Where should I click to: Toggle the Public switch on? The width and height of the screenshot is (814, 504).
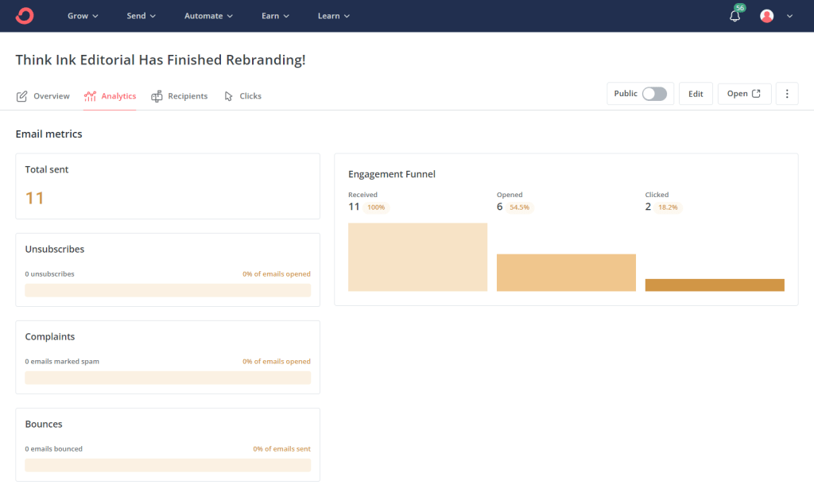point(654,94)
